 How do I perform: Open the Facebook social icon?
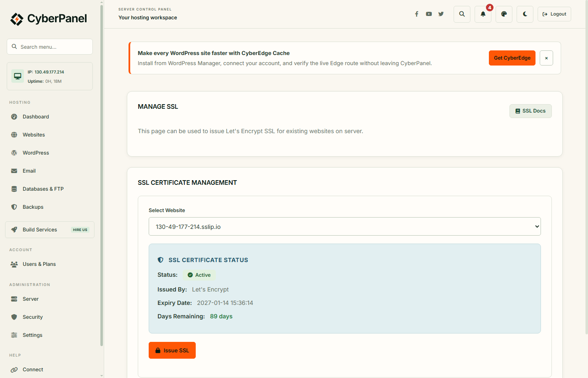click(417, 14)
